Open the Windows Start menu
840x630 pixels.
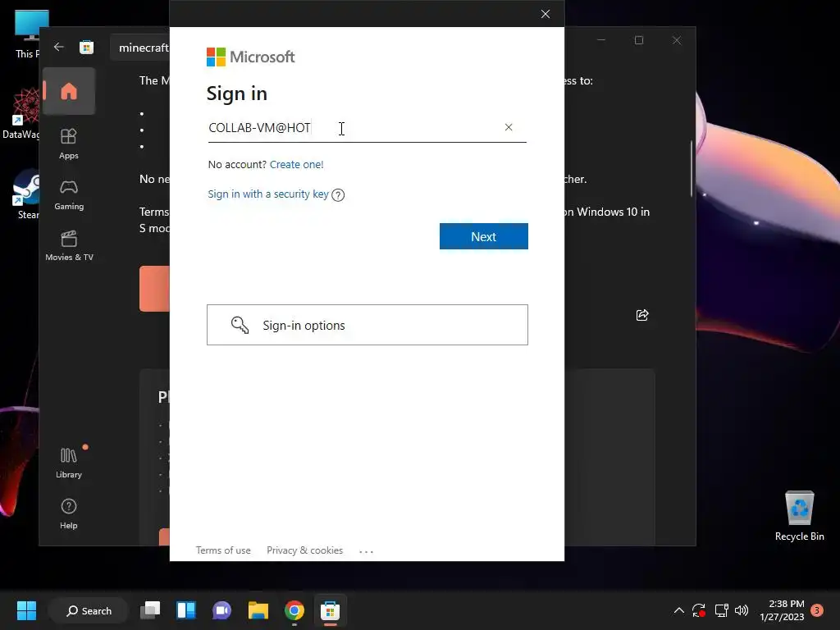point(26,610)
